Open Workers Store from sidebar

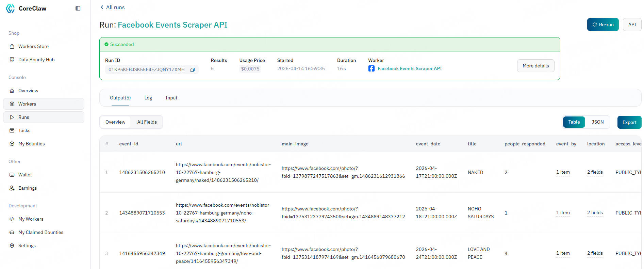point(33,46)
